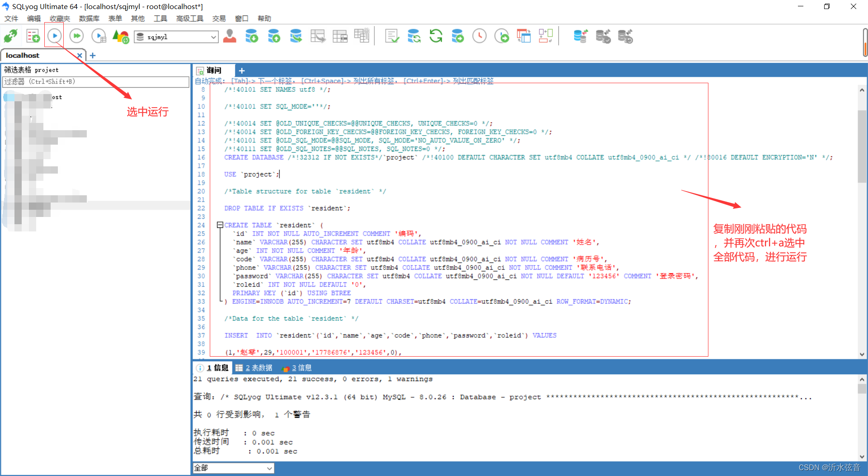Add a new connection tab with plus
The width and height of the screenshot is (868, 476).
point(93,55)
